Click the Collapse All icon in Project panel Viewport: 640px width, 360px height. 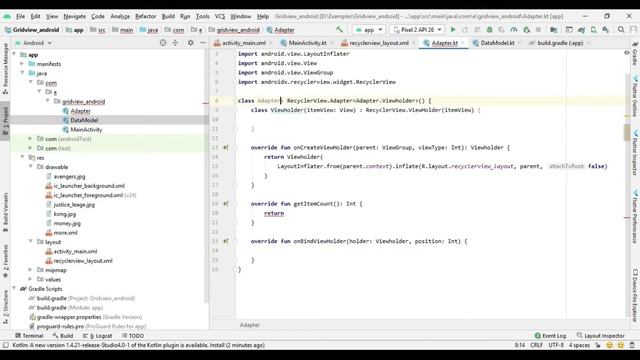(x=175, y=43)
